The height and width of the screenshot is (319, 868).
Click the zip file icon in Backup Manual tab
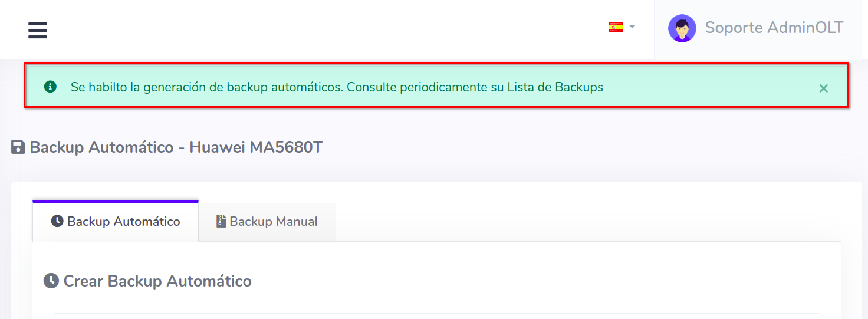(221, 222)
